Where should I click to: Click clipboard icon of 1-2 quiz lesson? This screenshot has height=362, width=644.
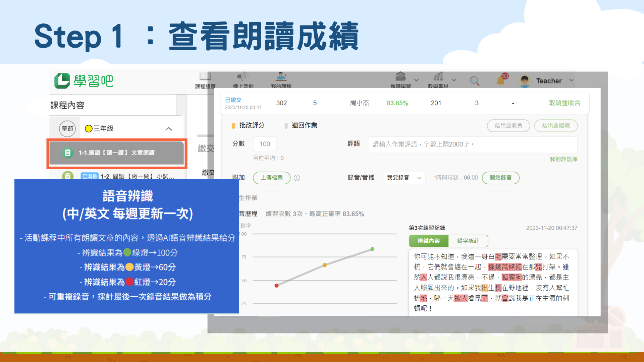[x=68, y=176]
